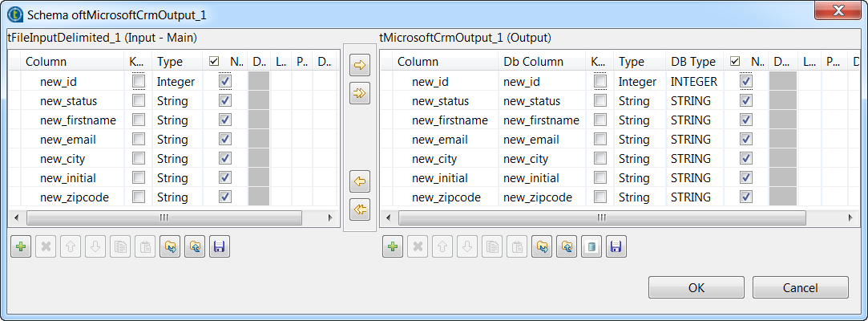Image resolution: width=868 pixels, height=321 pixels.
Task: Save the input schema as a file
Action: 220,247
